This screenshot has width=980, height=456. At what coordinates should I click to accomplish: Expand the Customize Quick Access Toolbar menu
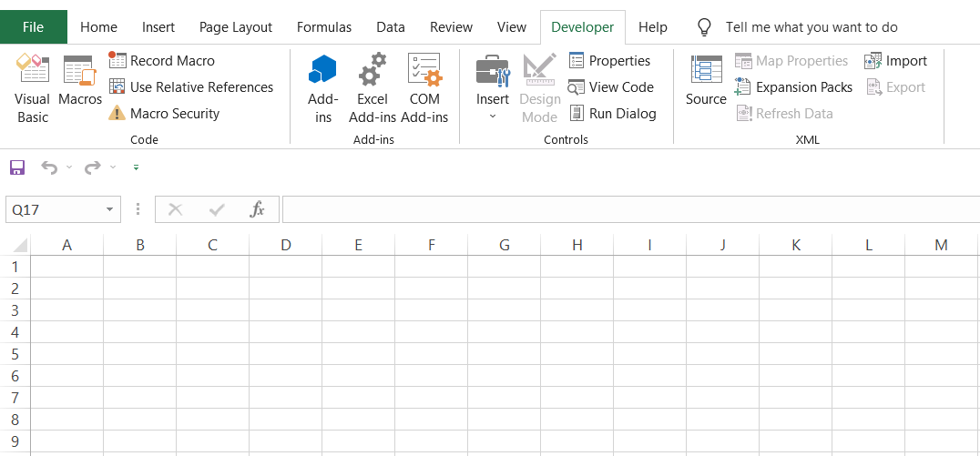point(136,167)
